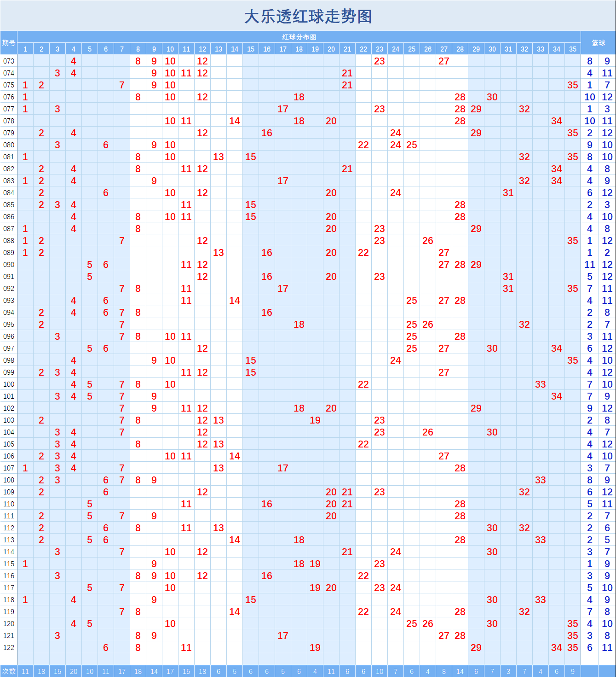
Task: Click red number 22 in row 089
Action: pos(363,253)
